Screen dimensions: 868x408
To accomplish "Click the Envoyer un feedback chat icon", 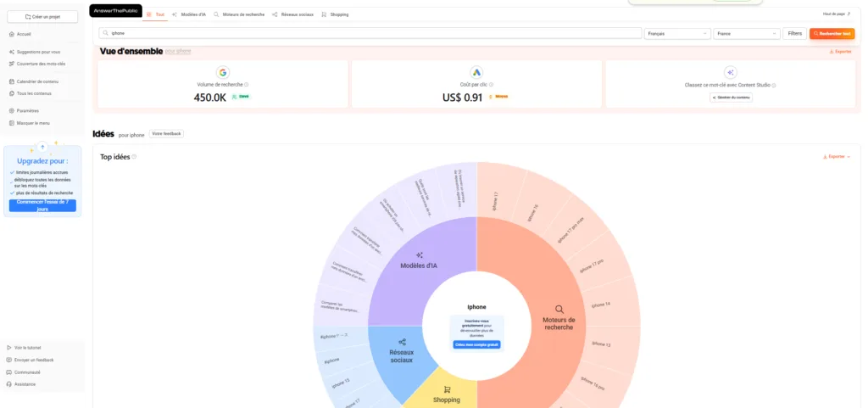I will click(x=9, y=360).
